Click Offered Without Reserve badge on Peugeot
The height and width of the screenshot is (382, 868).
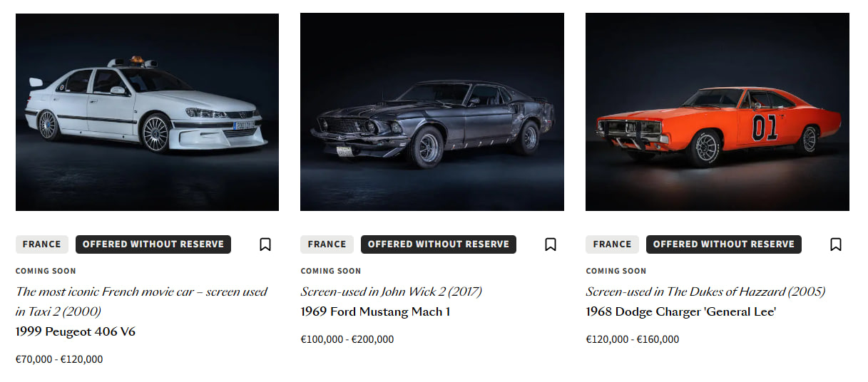(153, 244)
